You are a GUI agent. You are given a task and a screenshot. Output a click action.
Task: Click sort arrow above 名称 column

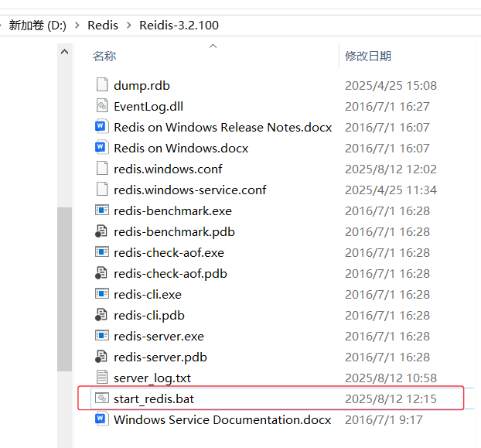click(213, 46)
